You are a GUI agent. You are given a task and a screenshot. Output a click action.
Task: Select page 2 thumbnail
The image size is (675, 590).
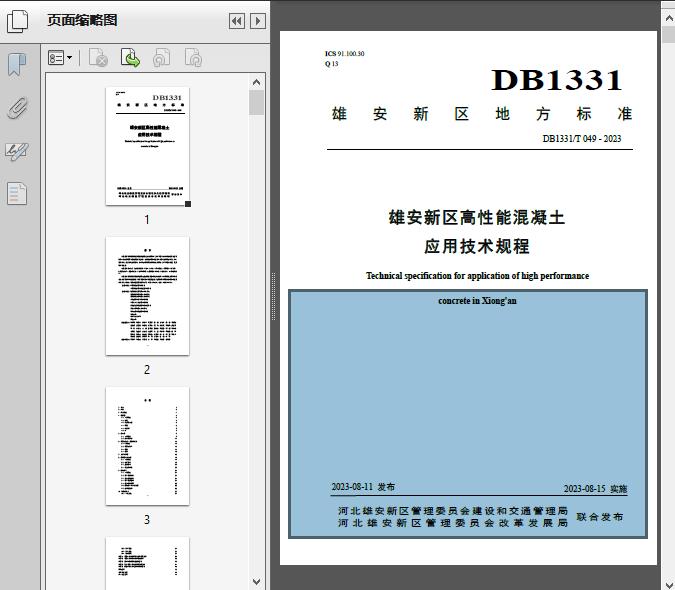click(147, 296)
